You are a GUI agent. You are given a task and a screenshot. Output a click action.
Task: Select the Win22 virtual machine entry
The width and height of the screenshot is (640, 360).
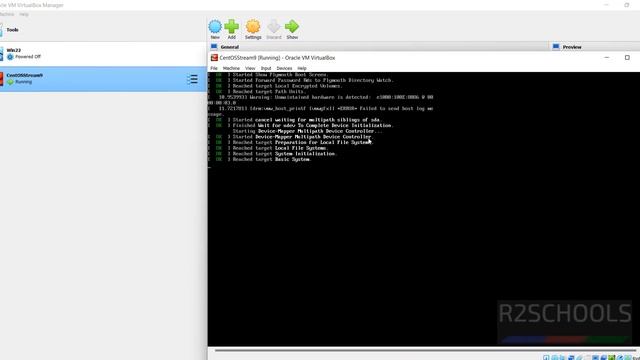(x=103, y=54)
